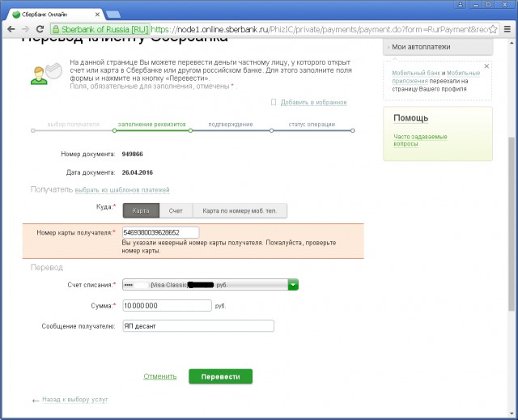Click the bookmark icon beside Добавить в избранное

[274, 102]
